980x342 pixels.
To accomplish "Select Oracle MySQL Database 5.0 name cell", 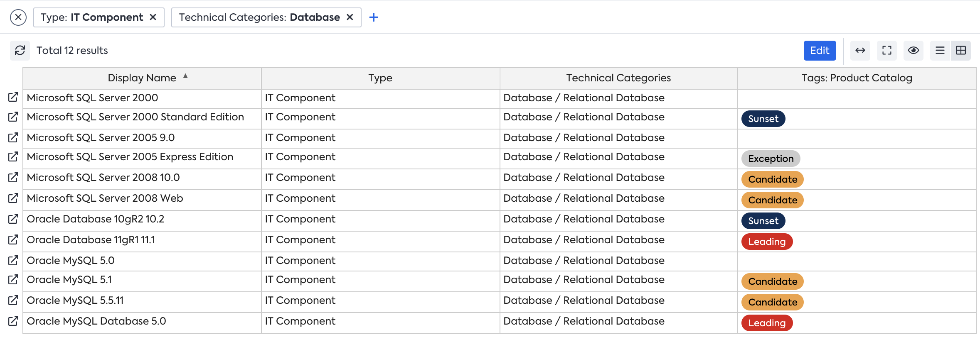I will coord(142,322).
